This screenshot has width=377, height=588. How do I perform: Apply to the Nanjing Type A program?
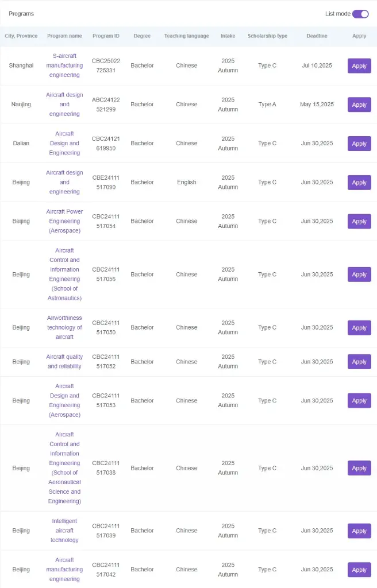(359, 105)
